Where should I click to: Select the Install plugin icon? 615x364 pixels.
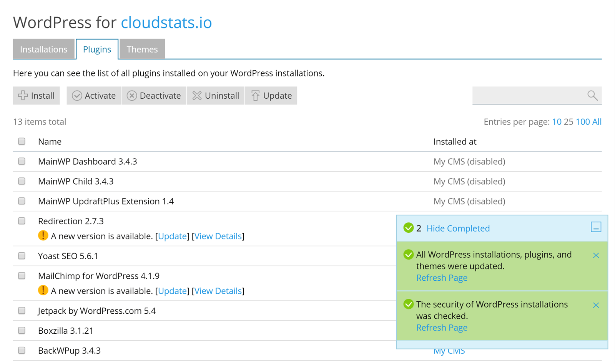click(23, 95)
